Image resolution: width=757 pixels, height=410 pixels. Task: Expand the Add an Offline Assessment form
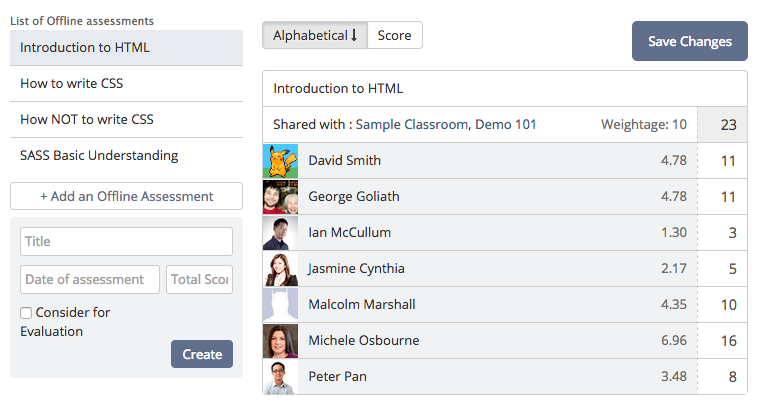(x=126, y=196)
